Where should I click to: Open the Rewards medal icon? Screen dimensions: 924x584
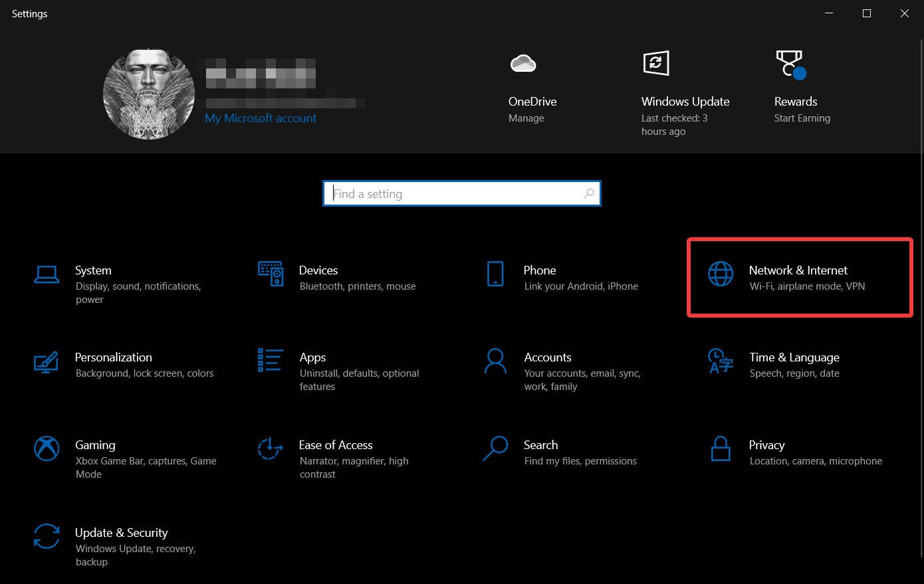[x=790, y=64]
